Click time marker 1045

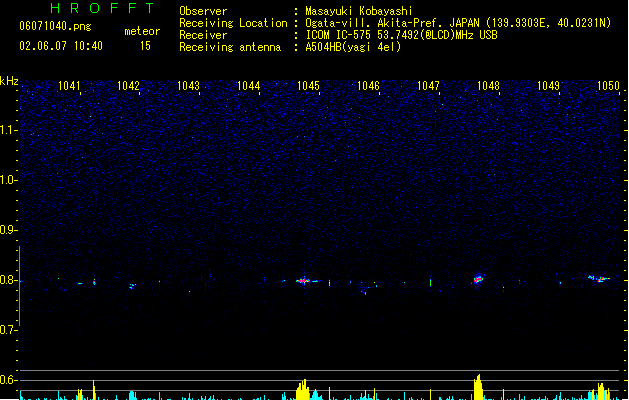[308, 86]
